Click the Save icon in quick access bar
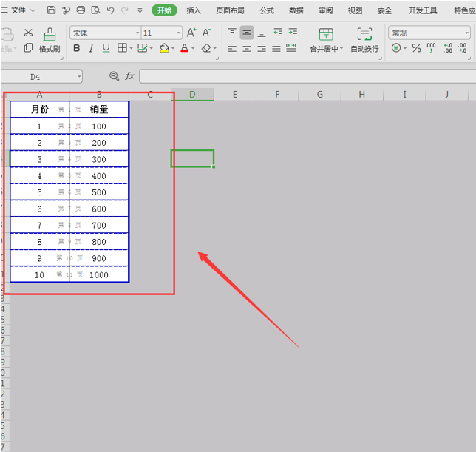 tap(51, 10)
